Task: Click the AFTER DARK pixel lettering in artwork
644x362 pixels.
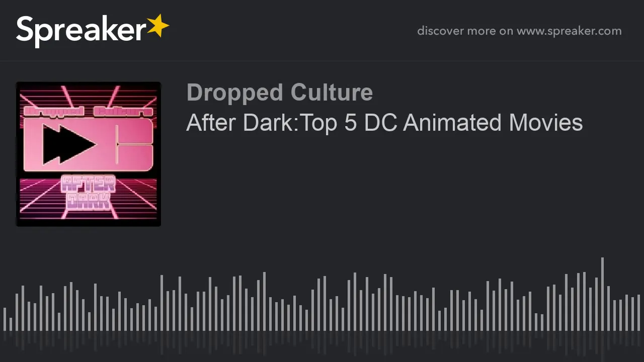Action: tap(88, 192)
